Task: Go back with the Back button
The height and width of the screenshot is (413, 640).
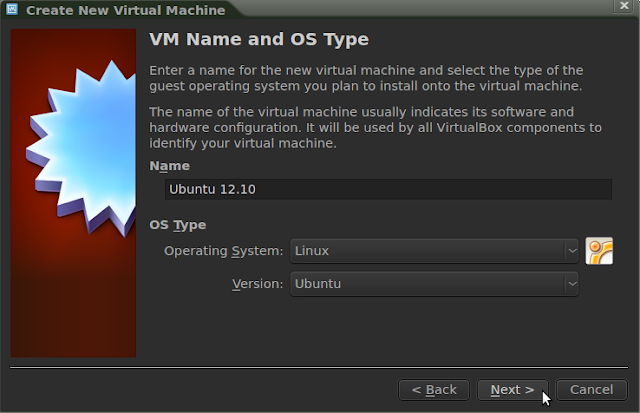Action: [x=433, y=389]
